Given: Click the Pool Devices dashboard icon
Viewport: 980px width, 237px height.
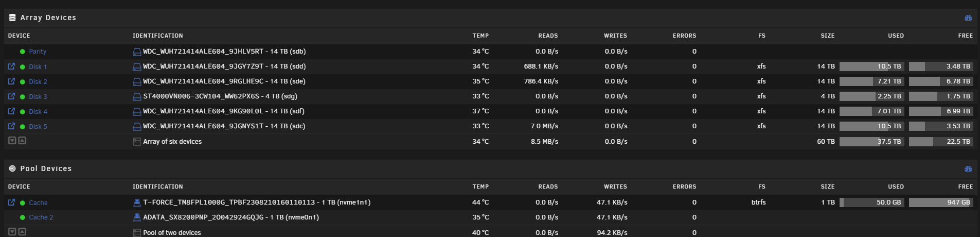Looking at the screenshot, I should (968, 168).
